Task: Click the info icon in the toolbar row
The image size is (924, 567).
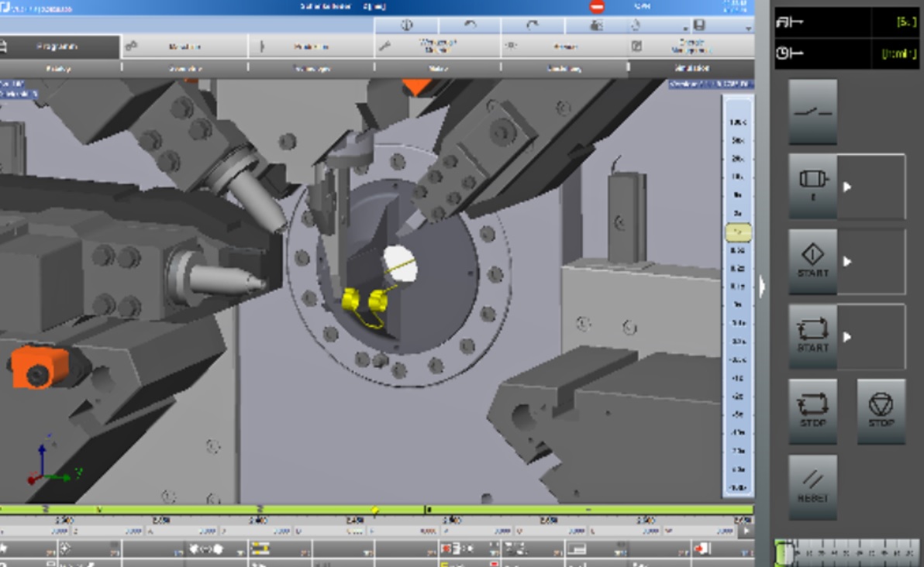Action: (406, 23)
